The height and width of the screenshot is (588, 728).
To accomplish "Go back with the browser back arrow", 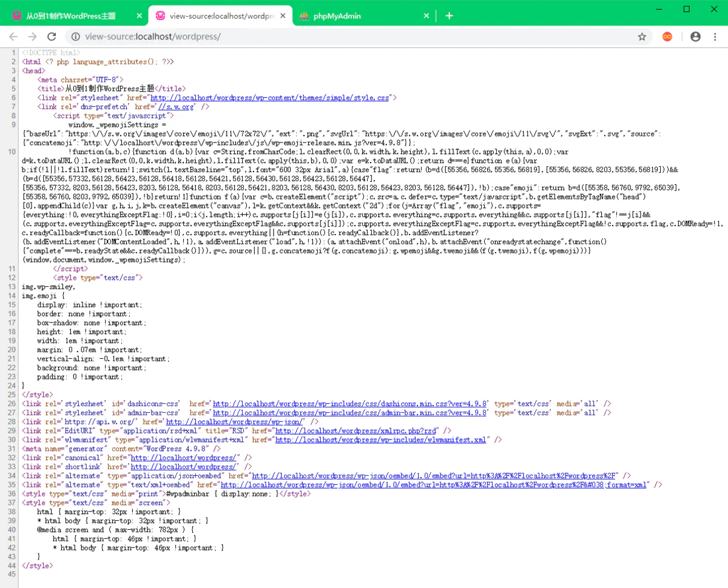I will coord(13,37).
